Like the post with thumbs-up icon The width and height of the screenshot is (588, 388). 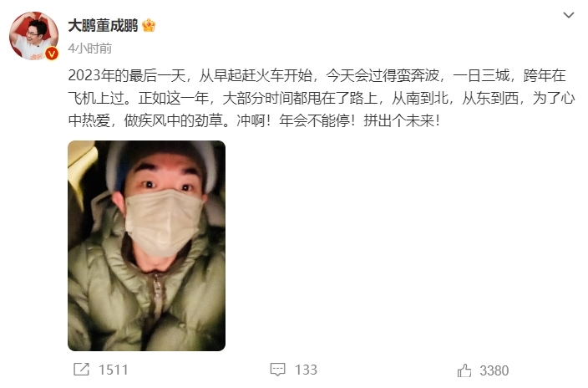(x=464, y=370)
